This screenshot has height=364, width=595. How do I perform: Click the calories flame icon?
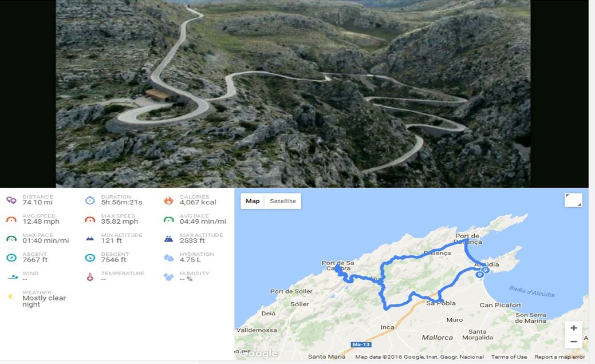[168, 200]
